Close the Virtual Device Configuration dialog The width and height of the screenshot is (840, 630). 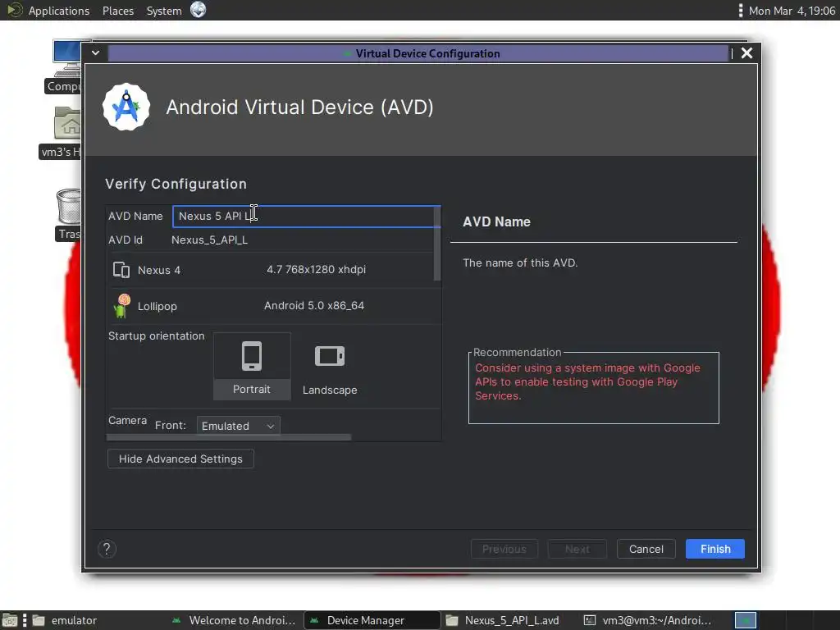tap(746, 53)
